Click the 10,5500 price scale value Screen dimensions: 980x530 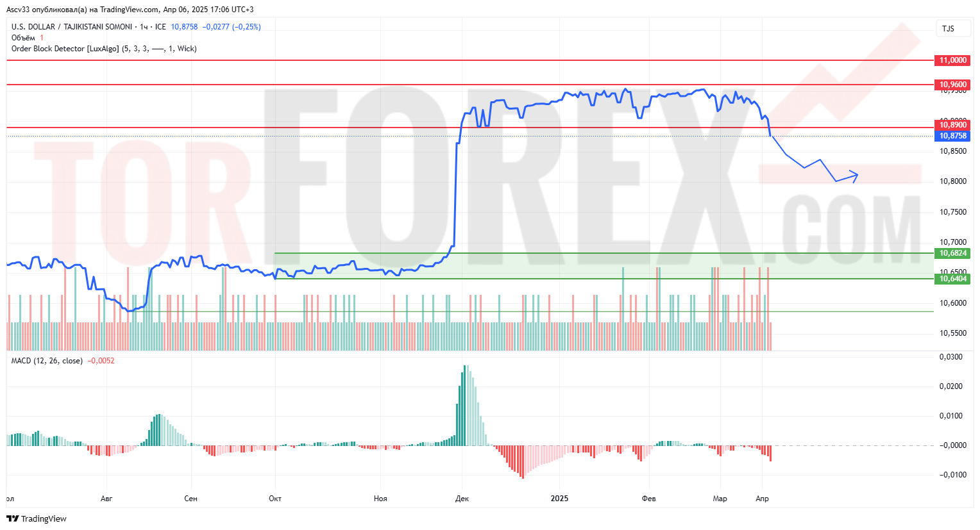[x=952, y=333]
